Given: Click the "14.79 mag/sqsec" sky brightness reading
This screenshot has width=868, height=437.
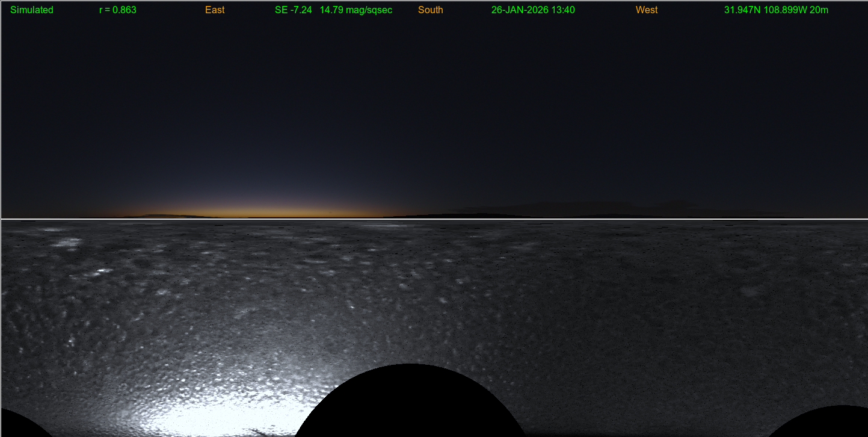Looking at the screenshot, I should (x=356, y=10).
